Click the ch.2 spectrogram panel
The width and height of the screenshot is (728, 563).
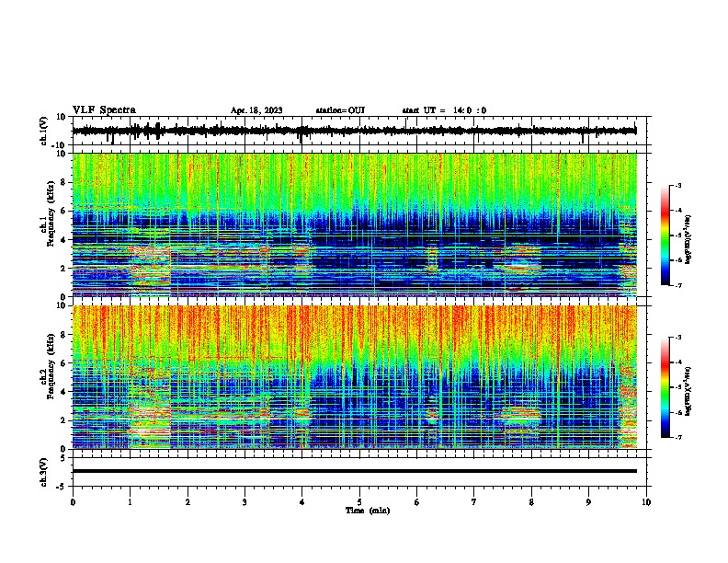(355, 377)
